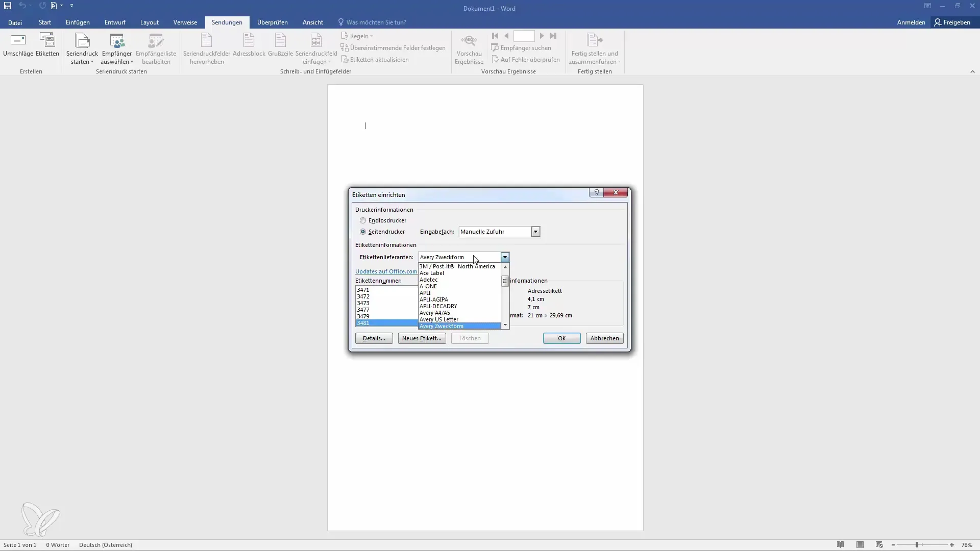This screenshot has height=551, width=980.
Task: Click Neues Etikett button
Action: 422,338
